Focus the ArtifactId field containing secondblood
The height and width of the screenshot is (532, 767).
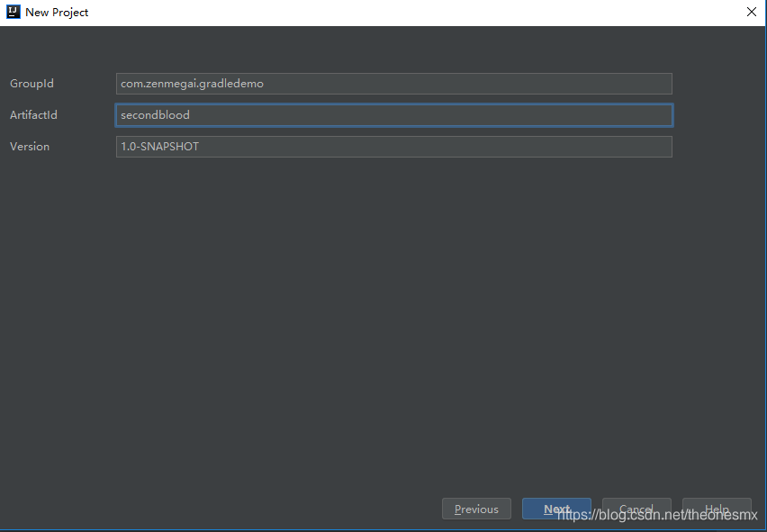(393, 115)
